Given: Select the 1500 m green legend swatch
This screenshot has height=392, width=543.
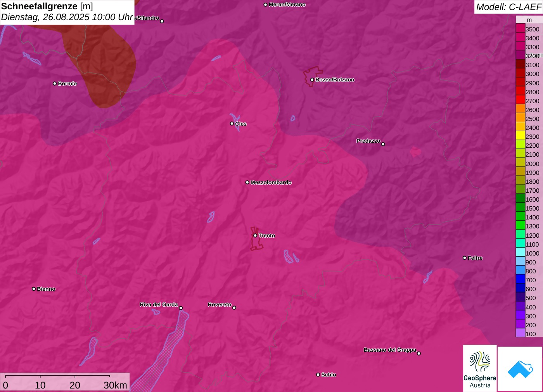Looking at the screenshot, I should (521, 207).
